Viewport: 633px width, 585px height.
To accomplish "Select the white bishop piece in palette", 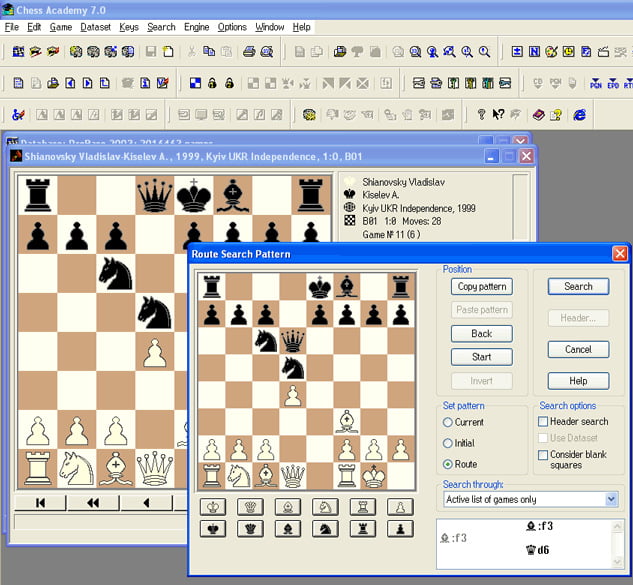I will [288, 507].
